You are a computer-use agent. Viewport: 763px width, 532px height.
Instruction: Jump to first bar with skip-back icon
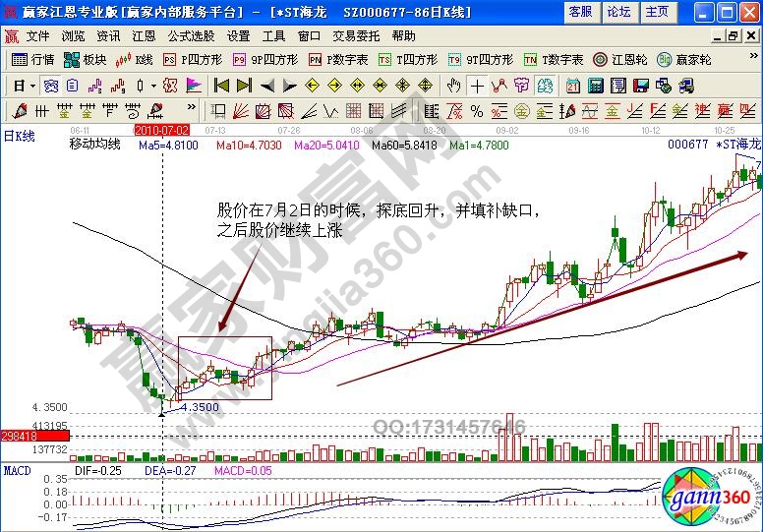click(x=222, y=85)
